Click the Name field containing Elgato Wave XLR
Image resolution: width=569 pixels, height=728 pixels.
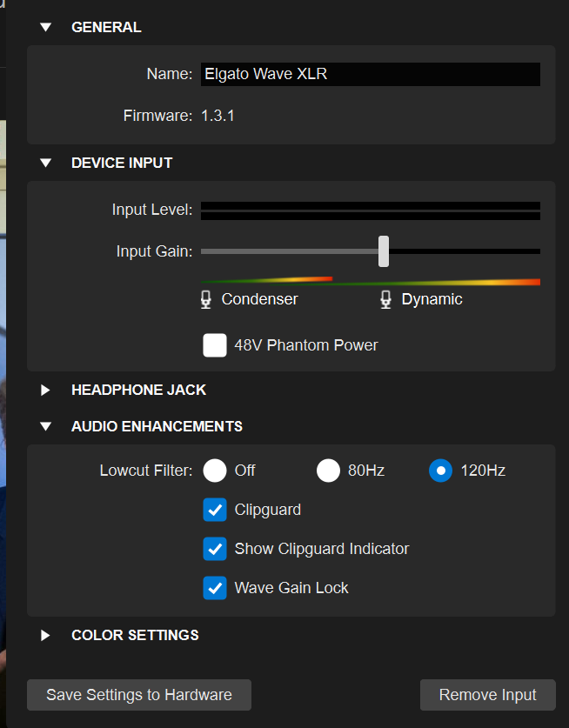371,74
